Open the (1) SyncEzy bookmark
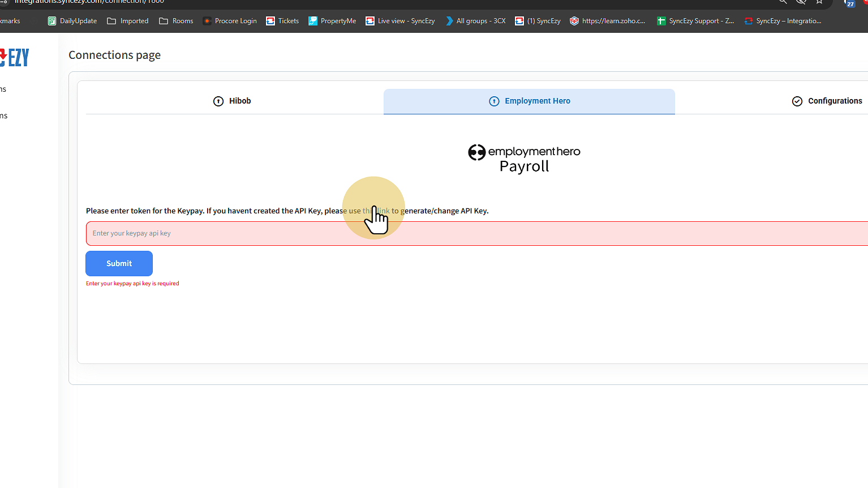 pos(538,21)
